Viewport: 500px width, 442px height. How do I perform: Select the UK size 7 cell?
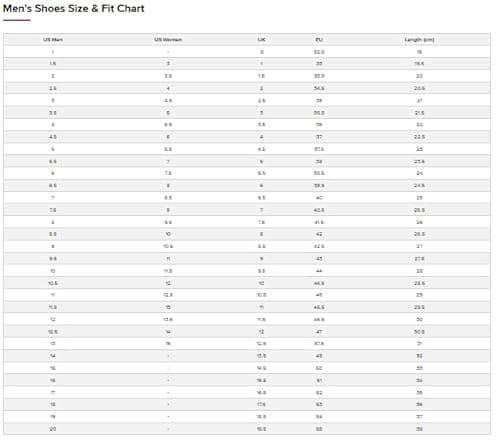click(261, 210)
